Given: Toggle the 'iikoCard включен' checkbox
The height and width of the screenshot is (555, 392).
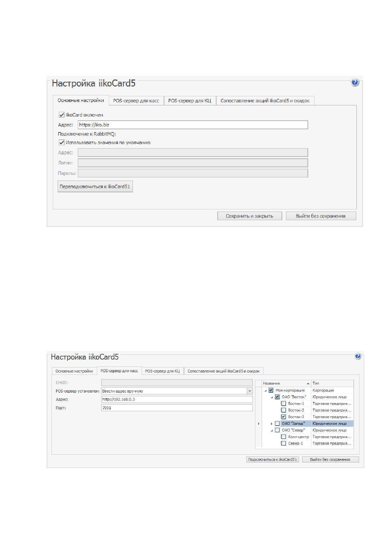Looking at the screenshot, I should 62,115.
